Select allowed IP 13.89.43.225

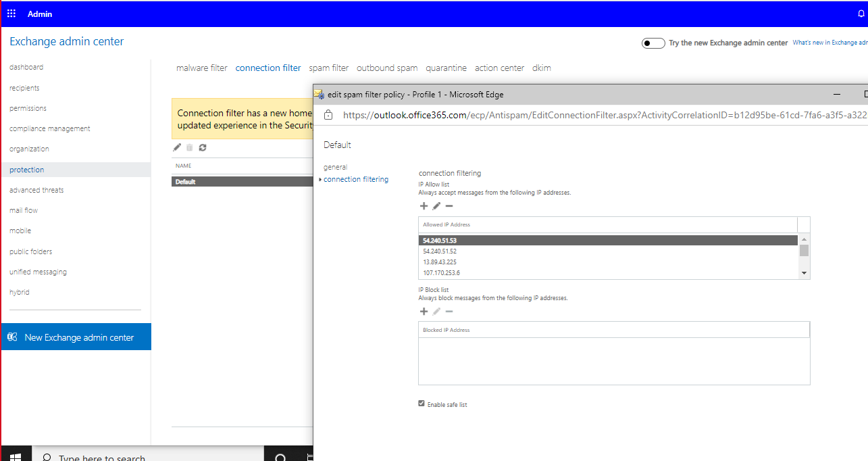coord(608,262)
